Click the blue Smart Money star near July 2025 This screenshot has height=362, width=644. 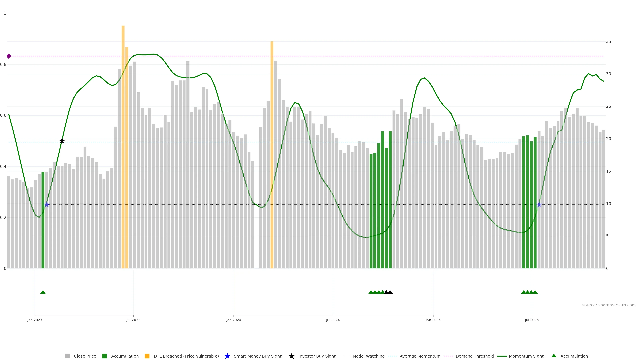pyautogui.click(x=539, y=205)
